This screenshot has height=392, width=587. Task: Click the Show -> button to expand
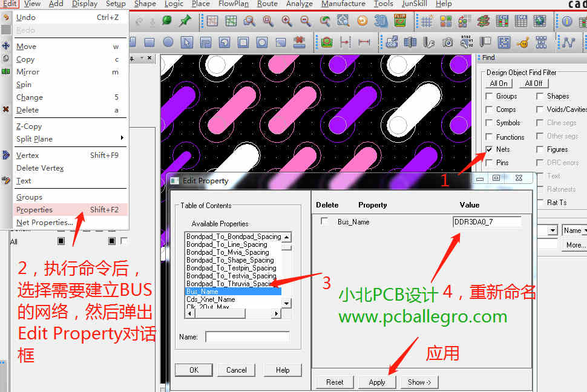tap(420, 382)
